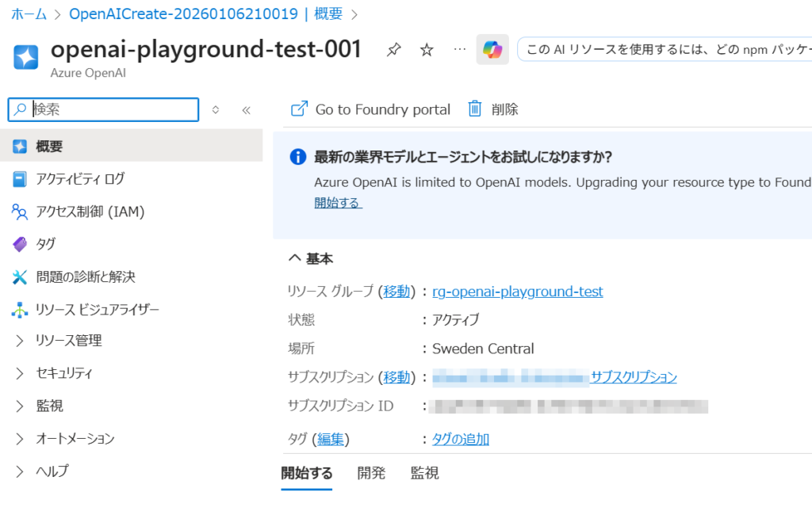Click the favorite star icon

coord(427,51)
